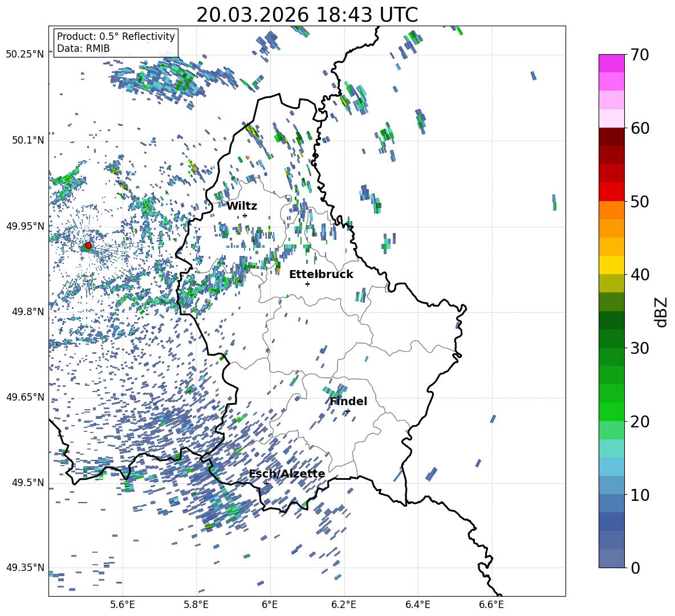
Task: Pick the magenta swatch atop the colorbar
Action: pyautogui.click(x=612, y=63)
